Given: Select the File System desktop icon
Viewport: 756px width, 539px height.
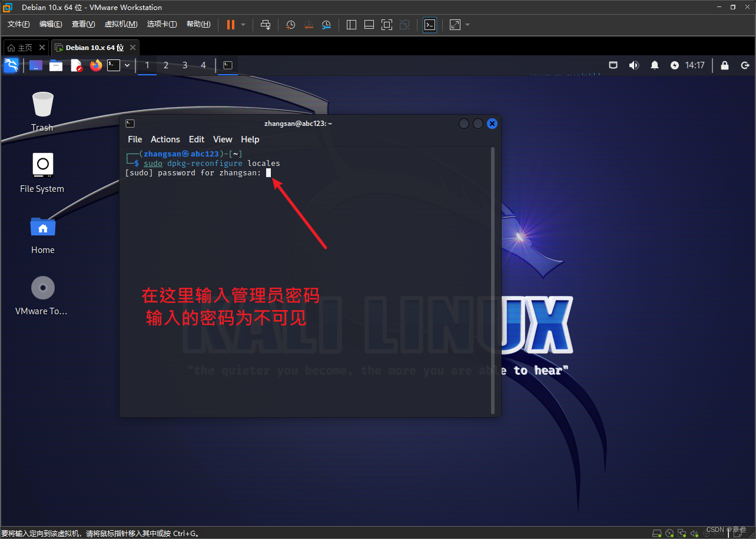Looking at the screenshot, I should (42, 172).
